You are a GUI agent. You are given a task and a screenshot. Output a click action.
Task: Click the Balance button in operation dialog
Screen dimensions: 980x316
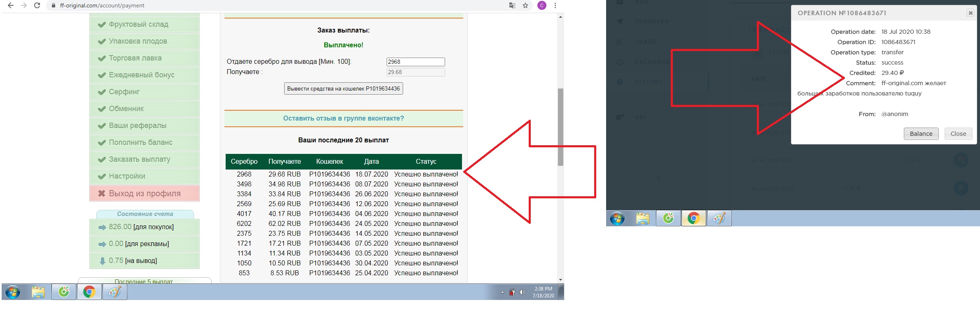[x=921, y=134]
